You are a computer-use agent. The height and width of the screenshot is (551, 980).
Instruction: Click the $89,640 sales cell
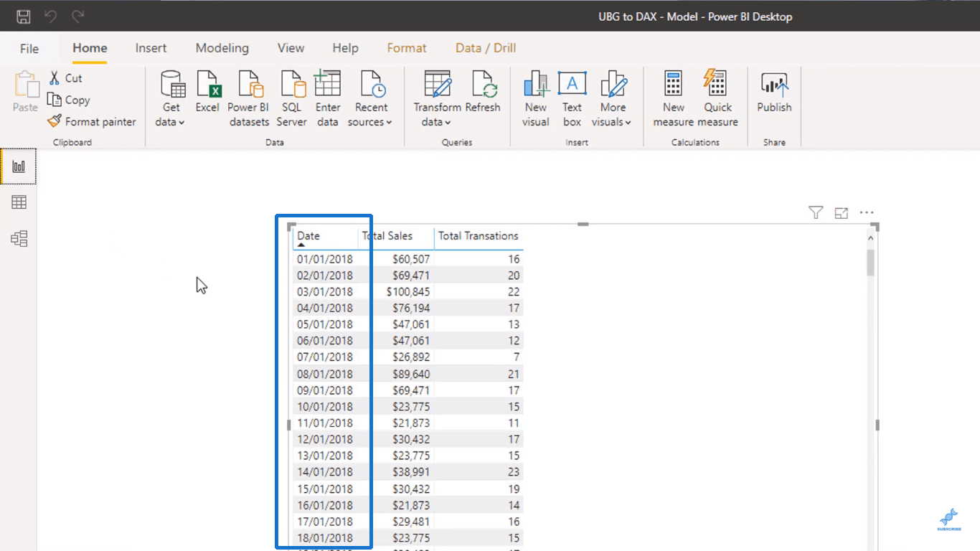tap(411, 374)
